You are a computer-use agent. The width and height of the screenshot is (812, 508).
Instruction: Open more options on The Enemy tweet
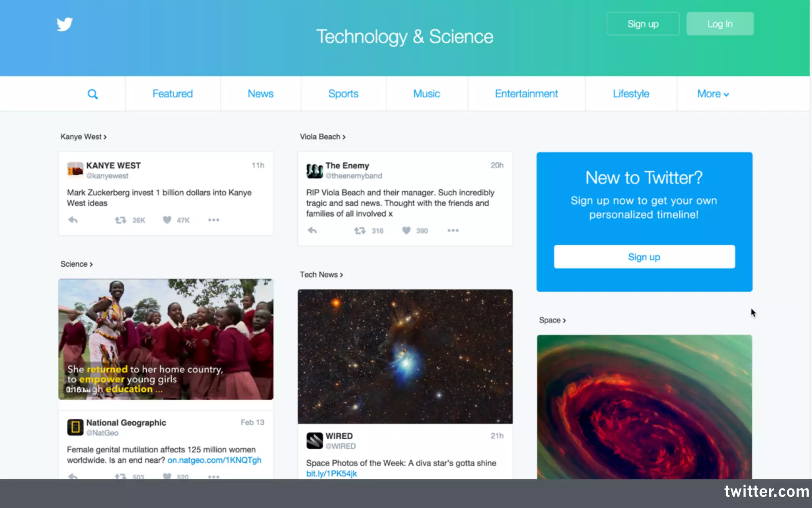click(x=453, y=231)
